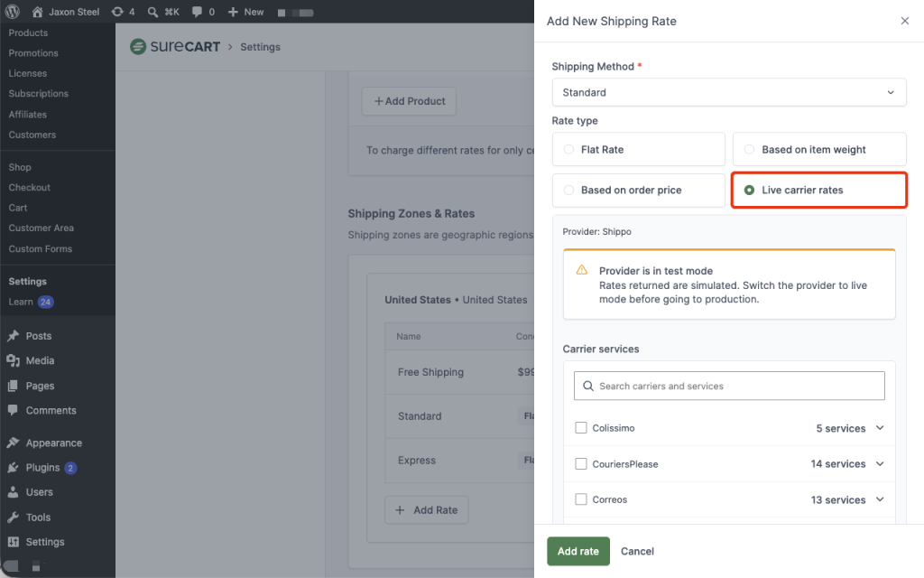The image size is (924, 578).
Task: Select Based on order price rate type
Action: tap(638, 190)
